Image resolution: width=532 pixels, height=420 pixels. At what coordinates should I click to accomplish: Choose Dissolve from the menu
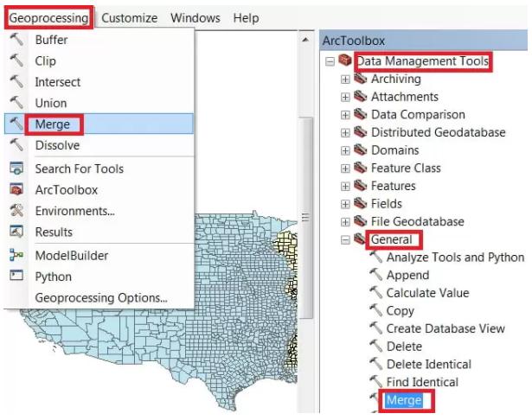[99, 145]
